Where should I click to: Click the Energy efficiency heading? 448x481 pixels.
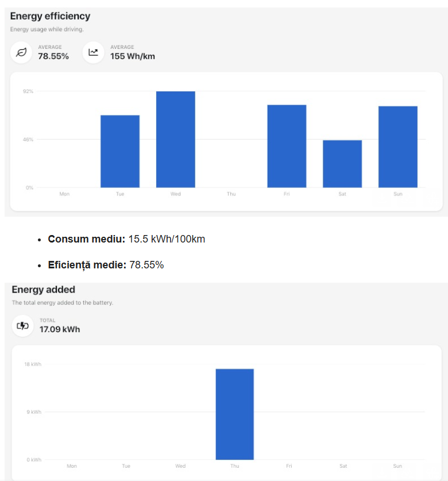click(51, 16)
